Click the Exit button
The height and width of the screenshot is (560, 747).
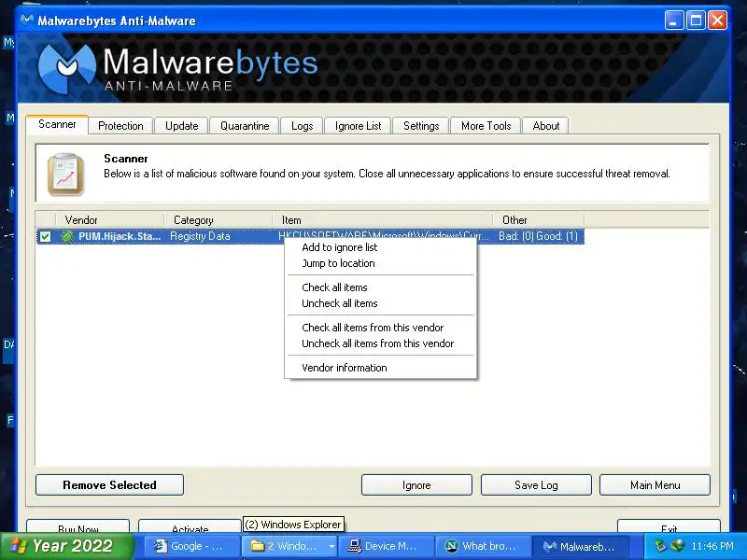669,526
